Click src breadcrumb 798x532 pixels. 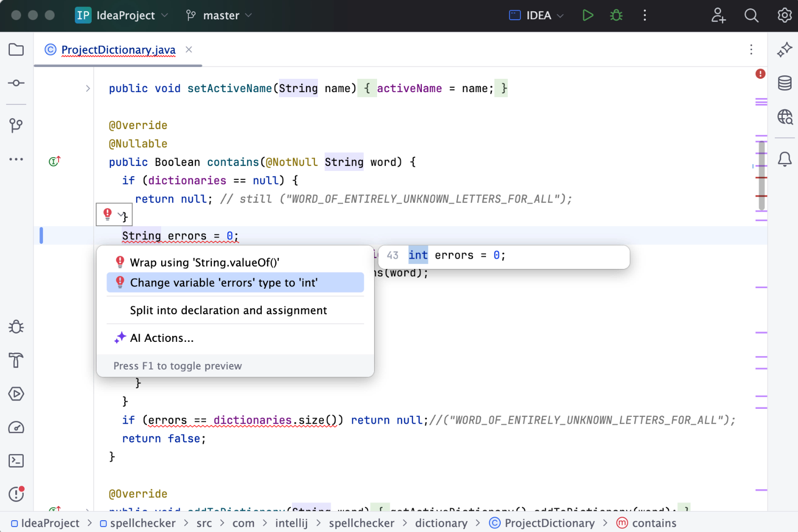tap(204, 523)
